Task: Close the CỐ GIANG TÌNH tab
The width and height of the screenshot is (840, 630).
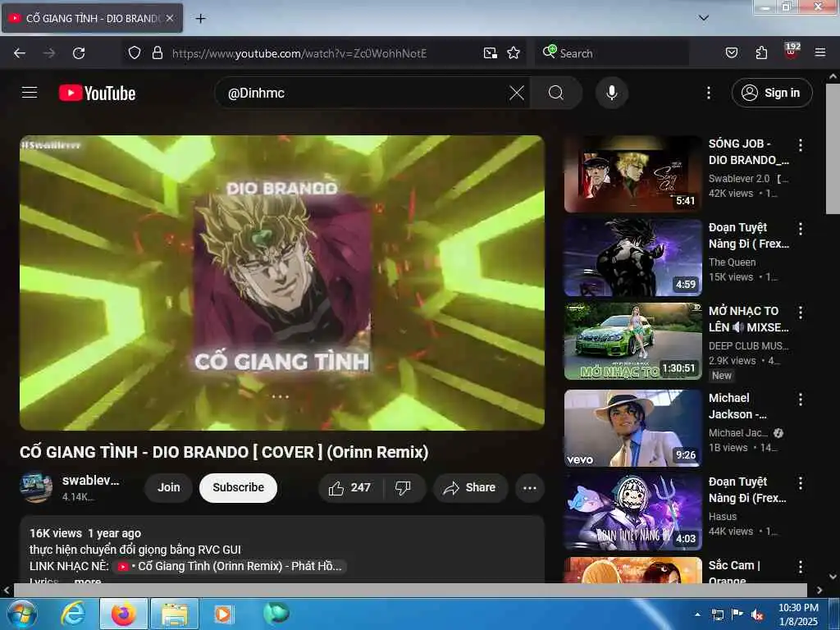Action: pyautogui.click(x=170, y=18)
